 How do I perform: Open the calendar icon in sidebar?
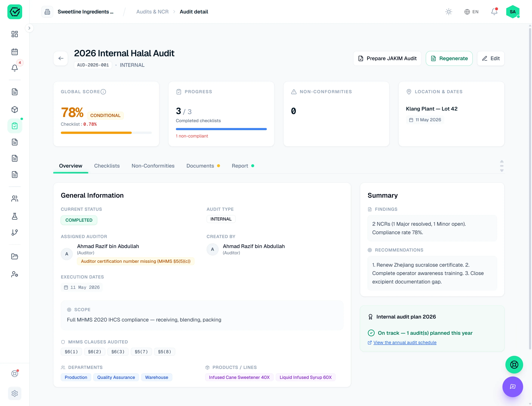click(x=15, y=52)
